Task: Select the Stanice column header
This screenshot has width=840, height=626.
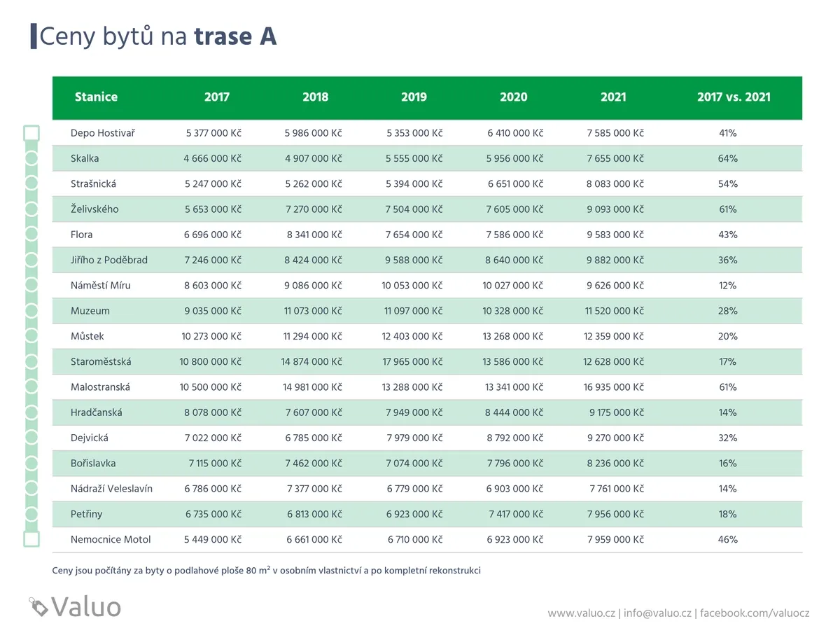Action: click(96, 97)
